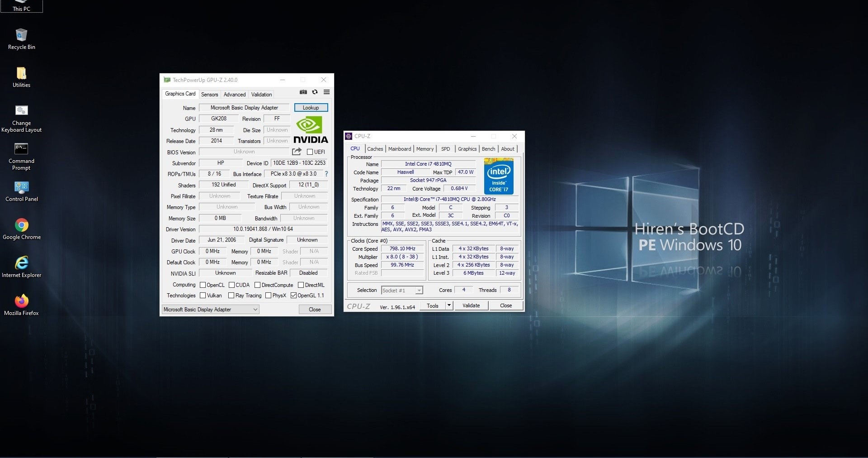Toggle the DirectCompute checkbox

coord(257,285)
